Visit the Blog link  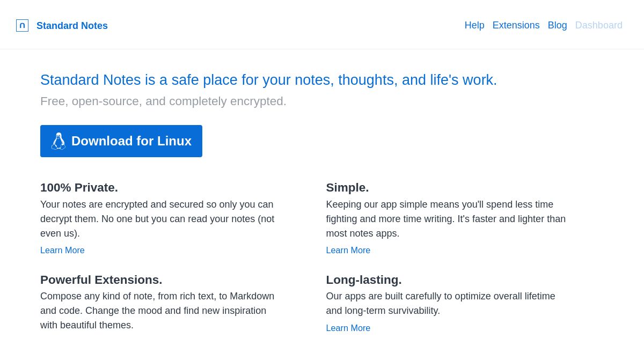tap(557, 25)
